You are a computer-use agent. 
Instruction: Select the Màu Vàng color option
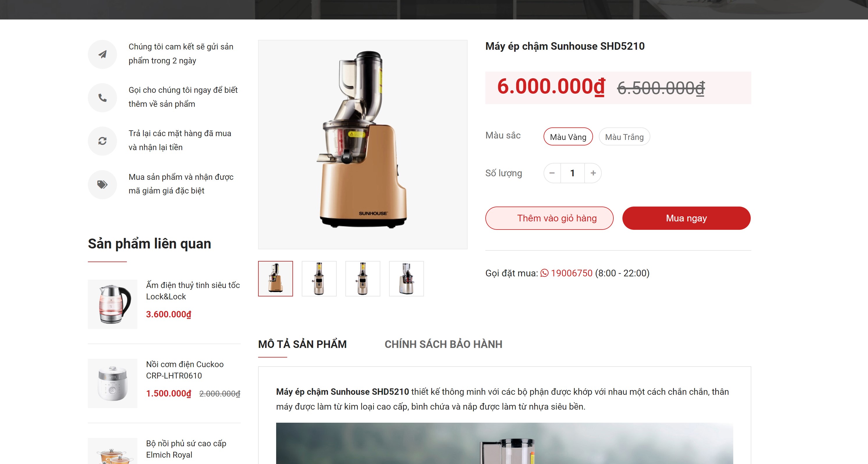pyautogui.click(x=568, y=137)
